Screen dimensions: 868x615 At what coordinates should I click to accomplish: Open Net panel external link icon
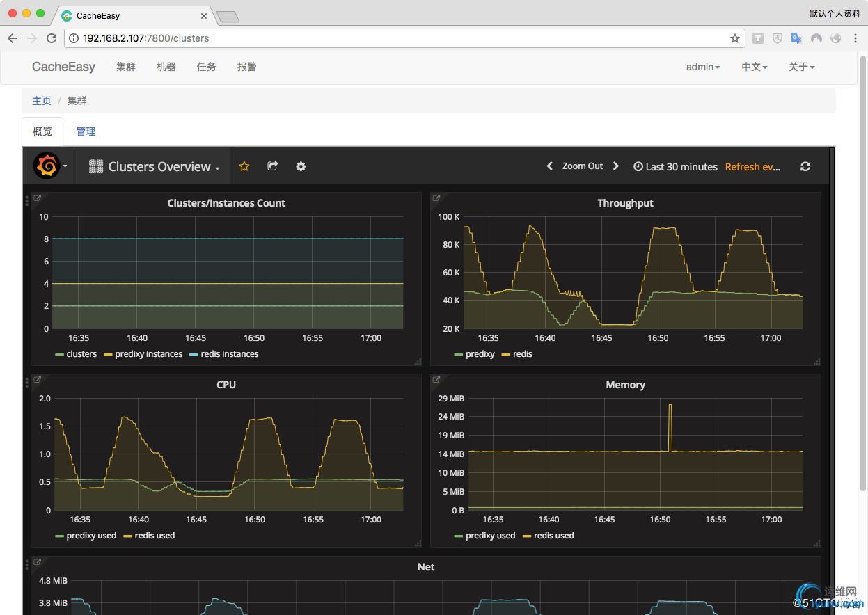click(x=38, y=562)
